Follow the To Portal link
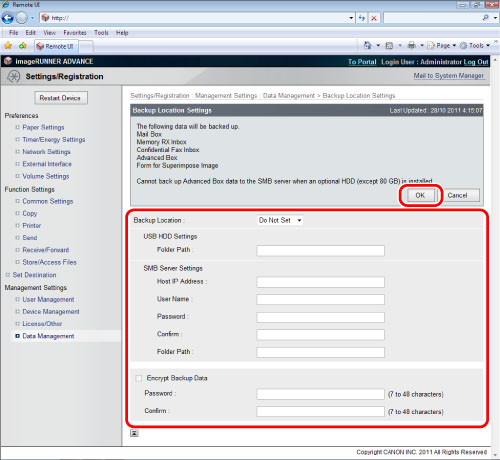This screenshot has width=500, height=460. click(x=362, y=62)
